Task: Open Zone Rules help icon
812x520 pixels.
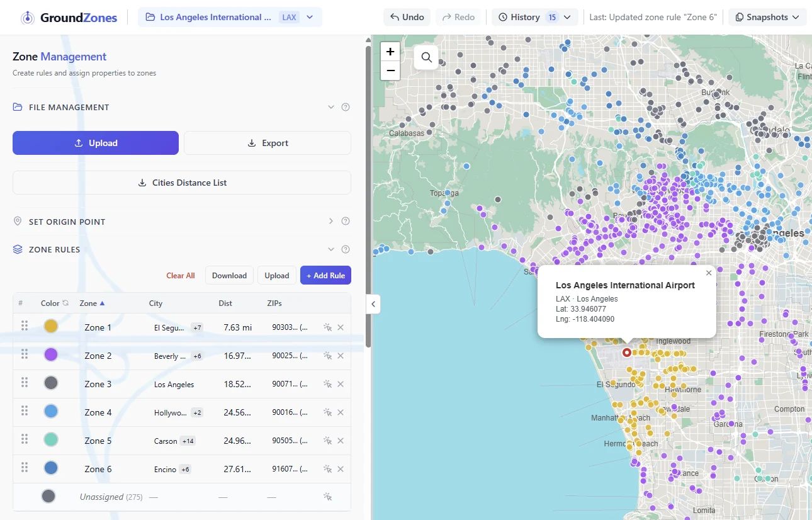Action: (x=346, y=249)
